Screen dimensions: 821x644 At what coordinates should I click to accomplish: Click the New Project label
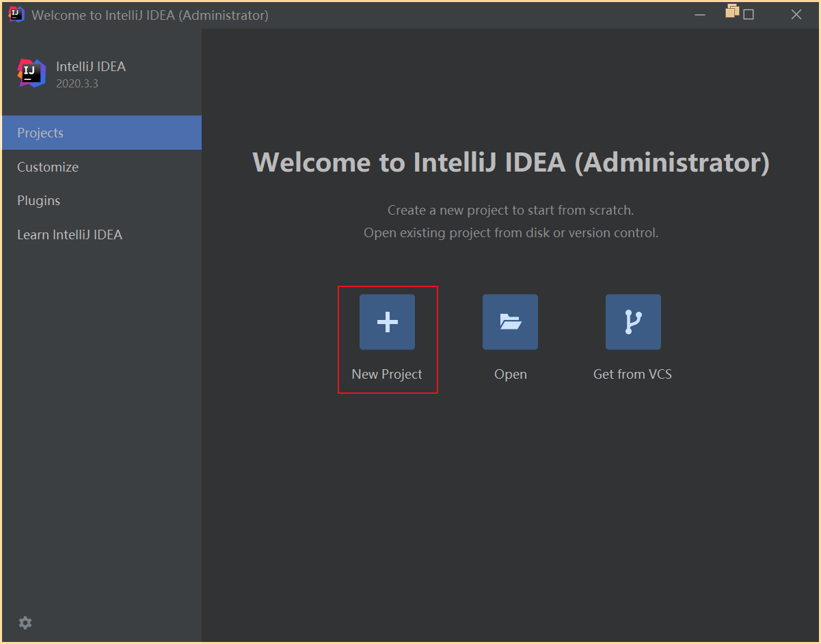pos(387,375)
